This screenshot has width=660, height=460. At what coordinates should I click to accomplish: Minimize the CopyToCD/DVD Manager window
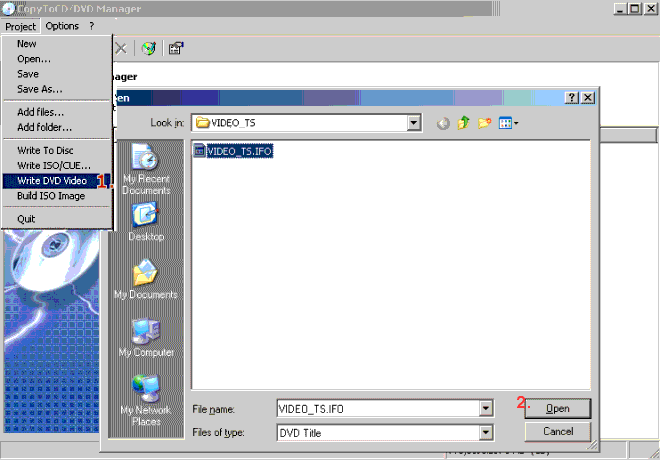click(x=619, y=8)
